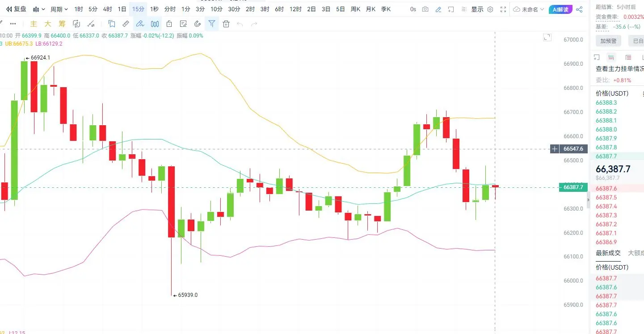Viewport: 644px width, 334px height.
Task: Select the 12时 timeframe
Action: [295, 9]
